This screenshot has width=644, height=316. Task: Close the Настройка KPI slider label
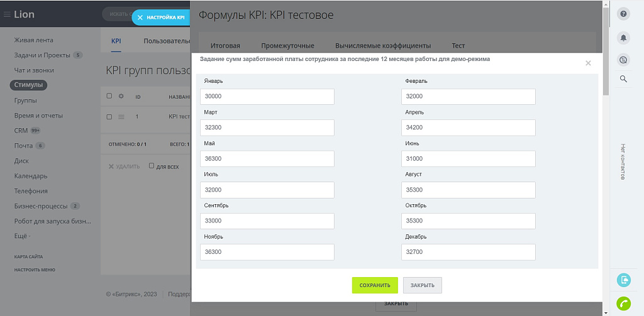pyautogui.click(x=140, y=18)
